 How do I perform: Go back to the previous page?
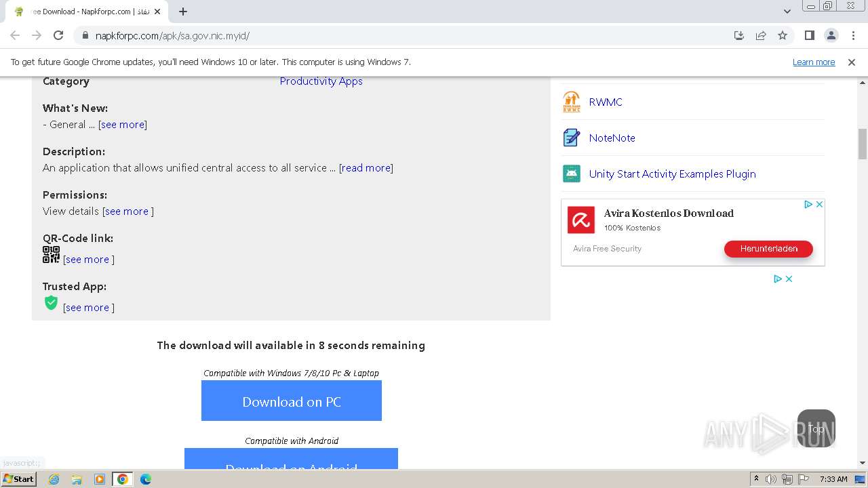15,35
